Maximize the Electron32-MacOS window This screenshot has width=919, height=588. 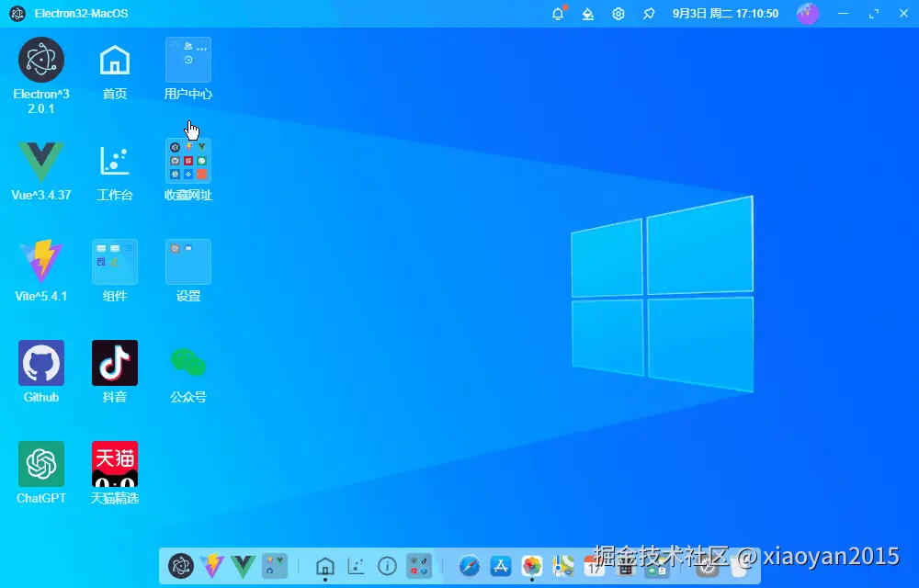[874, 14]
